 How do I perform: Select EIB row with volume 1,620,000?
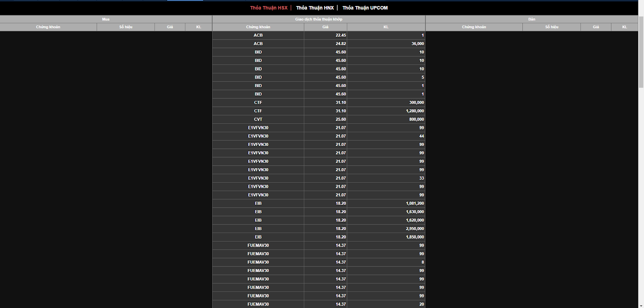[319, 221]
